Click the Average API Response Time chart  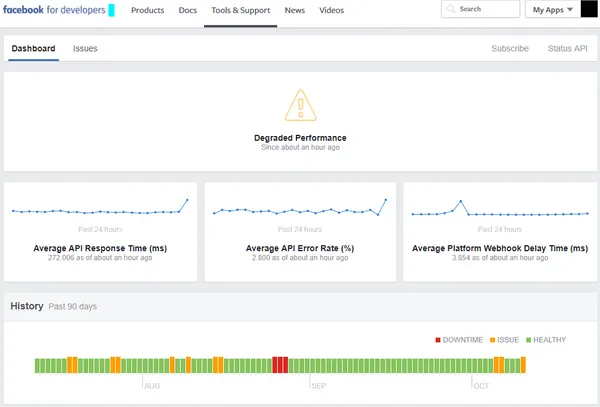pyautogui.click(x=99, y=211)
